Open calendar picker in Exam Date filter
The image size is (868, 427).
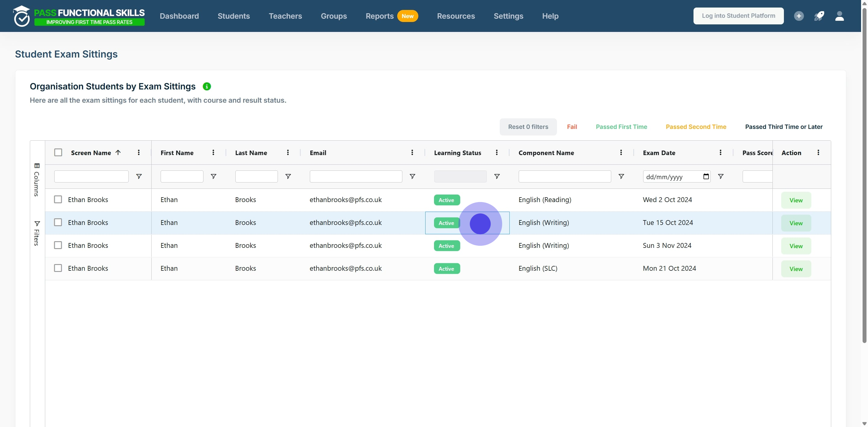(706, 176)
